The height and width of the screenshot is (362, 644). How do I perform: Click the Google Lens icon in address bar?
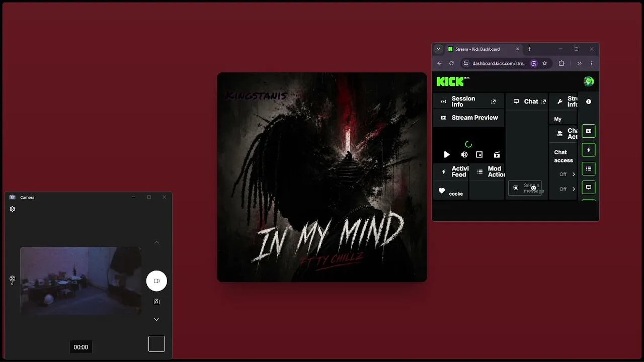click(x=534, y=63)
